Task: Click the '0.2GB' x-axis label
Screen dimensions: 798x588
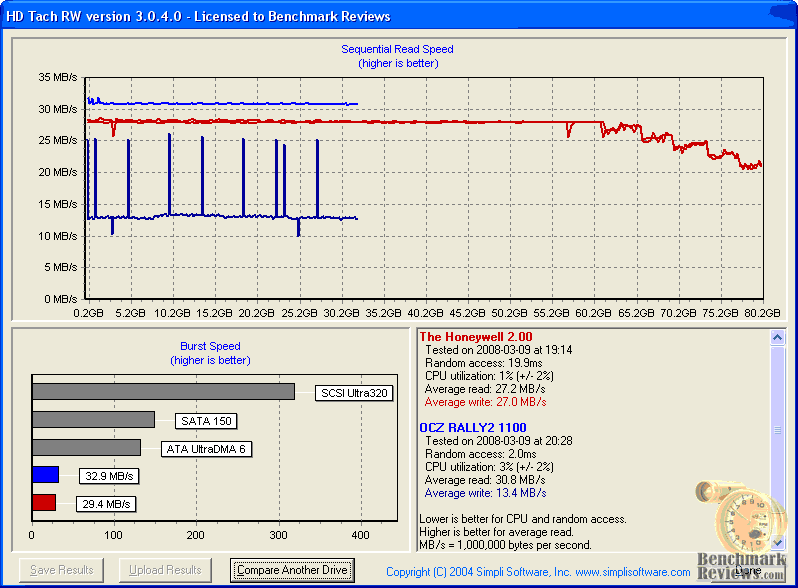Action: [x=88, y=313]
